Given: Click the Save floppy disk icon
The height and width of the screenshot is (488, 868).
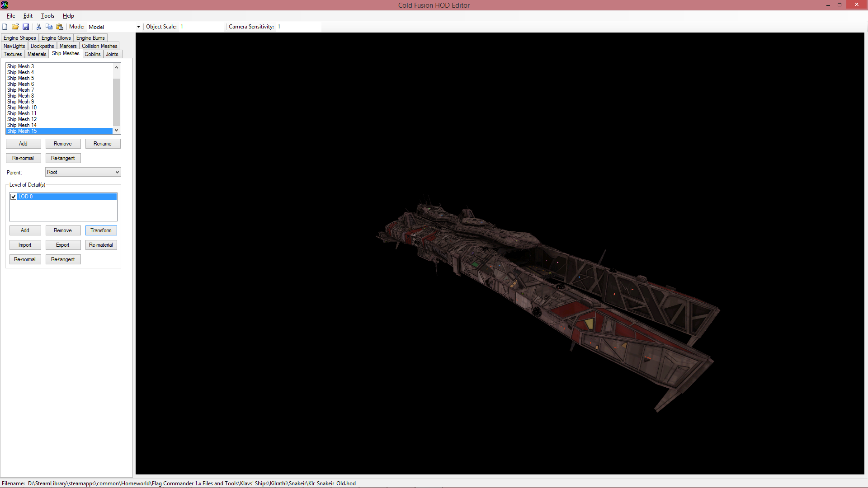Looking at the screenshot, I should point(26,27).
